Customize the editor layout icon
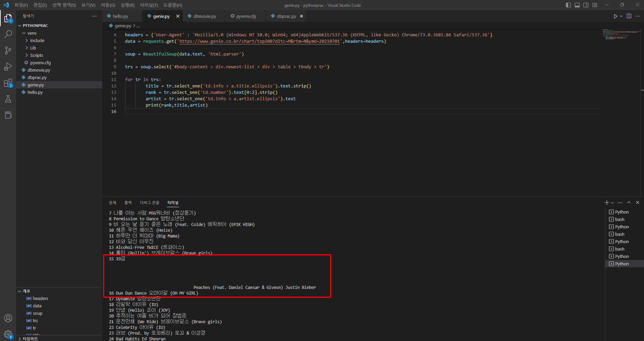 (x=595, y=5)
